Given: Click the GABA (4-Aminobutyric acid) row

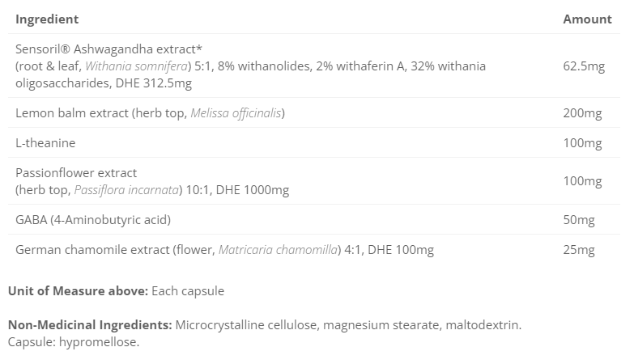Looking at the screenshot, I should point(93,219).
